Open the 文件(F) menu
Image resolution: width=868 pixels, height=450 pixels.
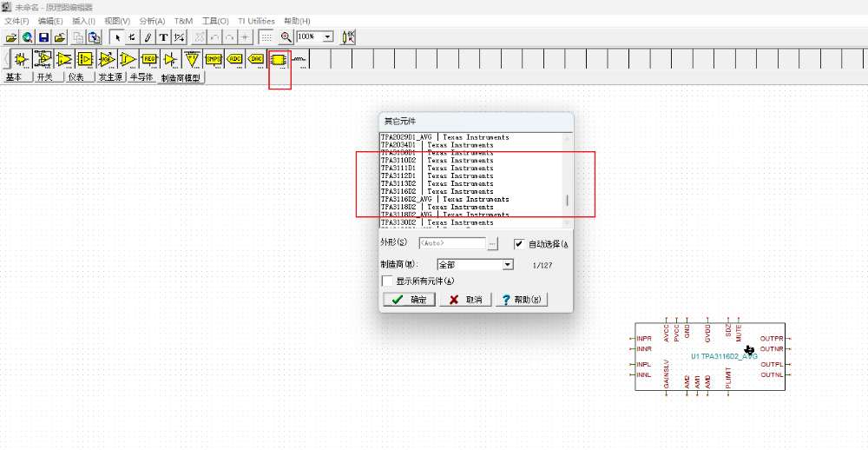(x=16, y=21)
